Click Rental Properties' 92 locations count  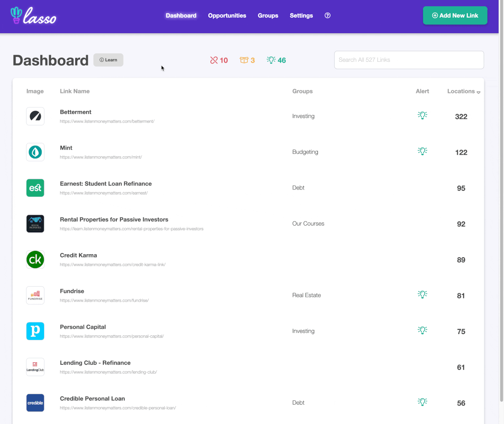click(x=461, y=224)
